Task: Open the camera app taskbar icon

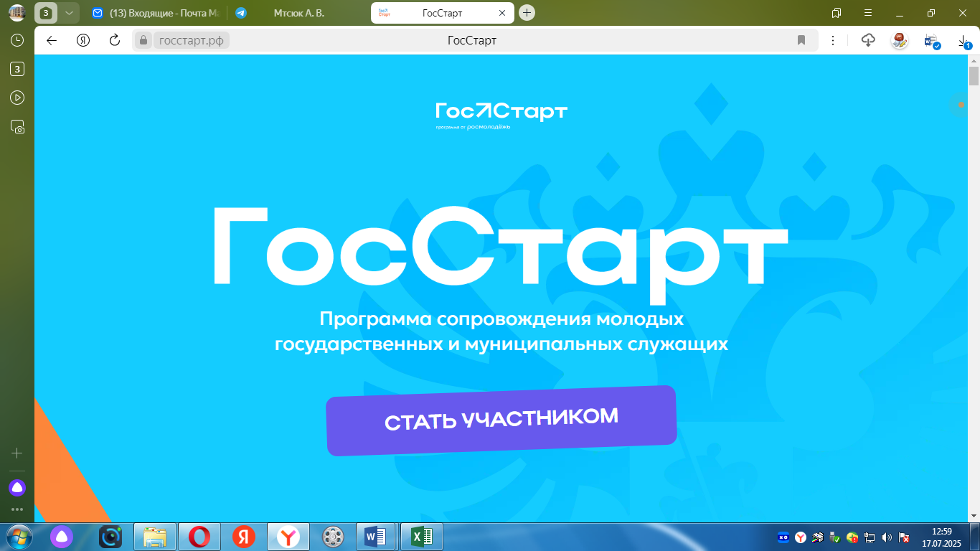Action: [x=111, y=537]
